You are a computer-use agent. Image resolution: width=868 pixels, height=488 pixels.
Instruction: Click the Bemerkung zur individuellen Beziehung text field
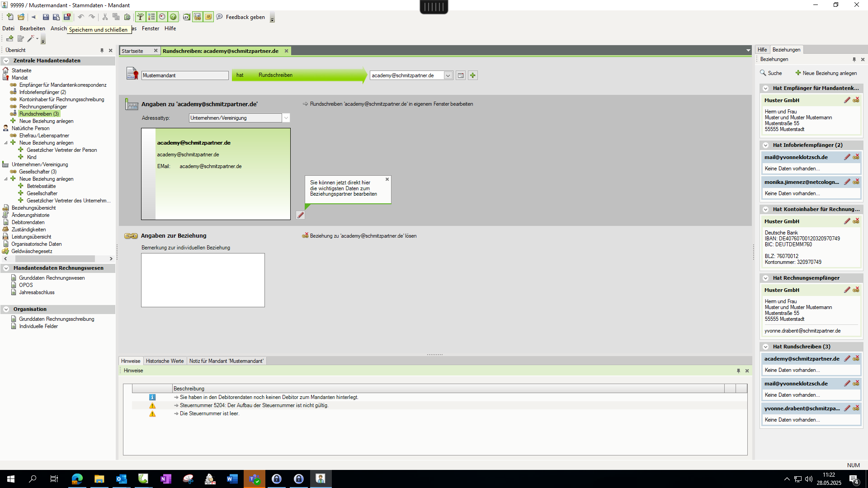click(x=203, y=280)
